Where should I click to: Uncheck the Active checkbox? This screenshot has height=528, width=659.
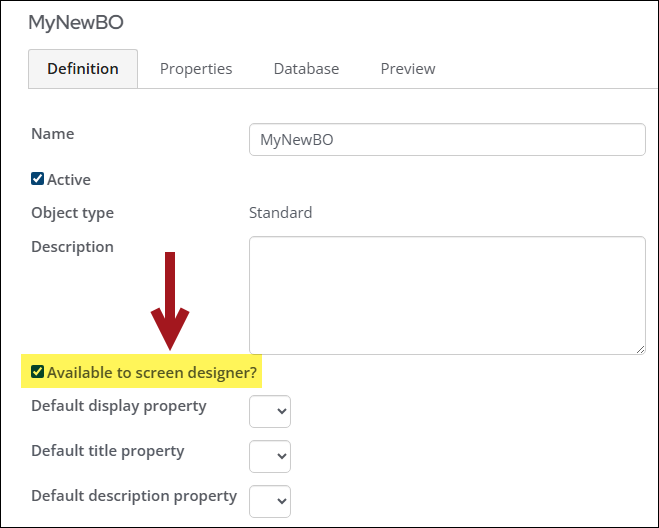point(38,179)
